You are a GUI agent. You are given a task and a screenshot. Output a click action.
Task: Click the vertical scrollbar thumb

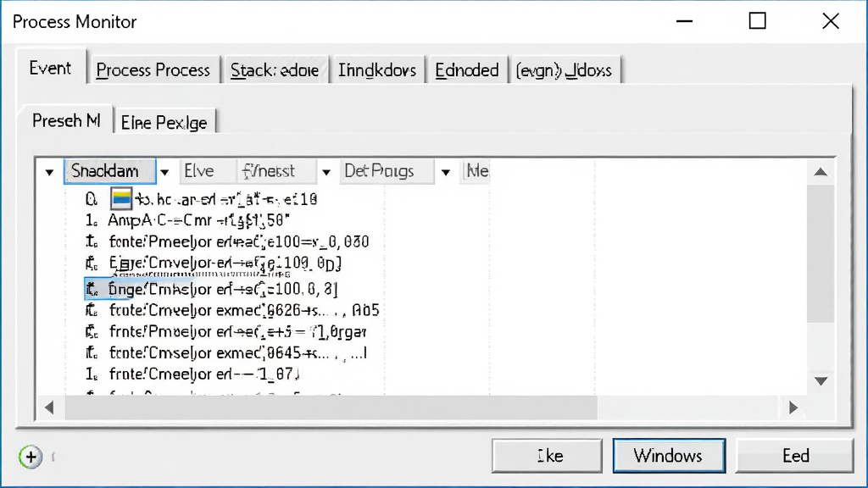click(x=821, y=253)
